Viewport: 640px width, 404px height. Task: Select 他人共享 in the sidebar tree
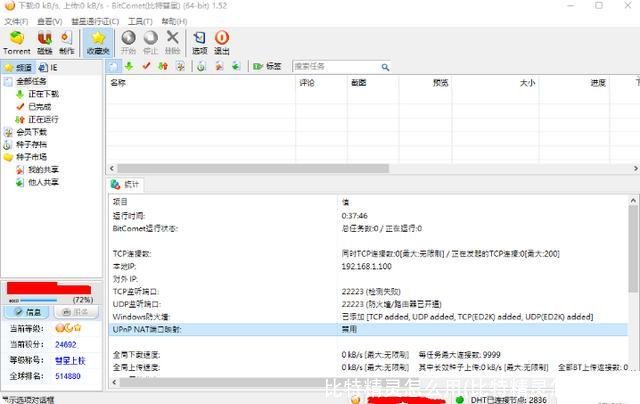43,182
